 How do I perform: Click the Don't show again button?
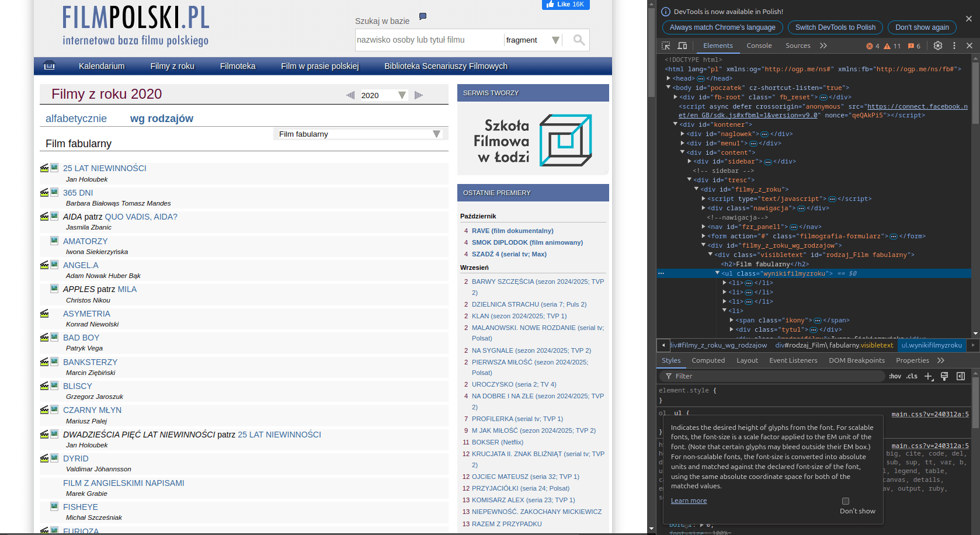tap(922, 27)
